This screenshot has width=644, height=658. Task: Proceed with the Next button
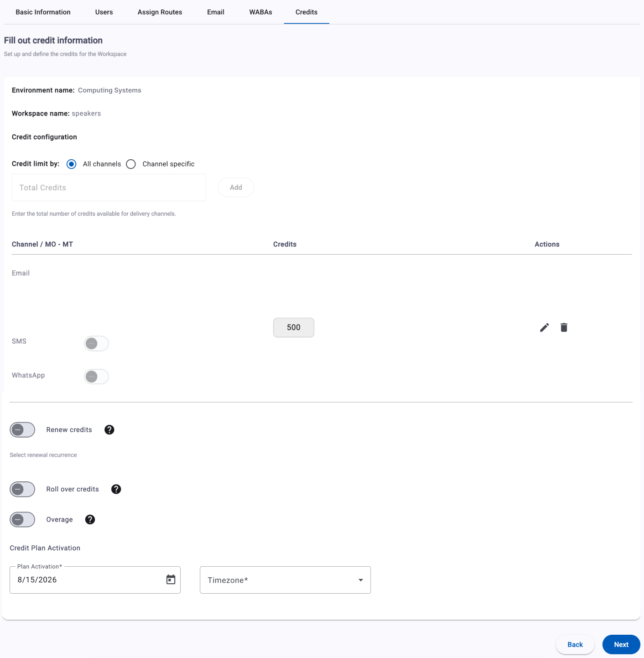621,645
